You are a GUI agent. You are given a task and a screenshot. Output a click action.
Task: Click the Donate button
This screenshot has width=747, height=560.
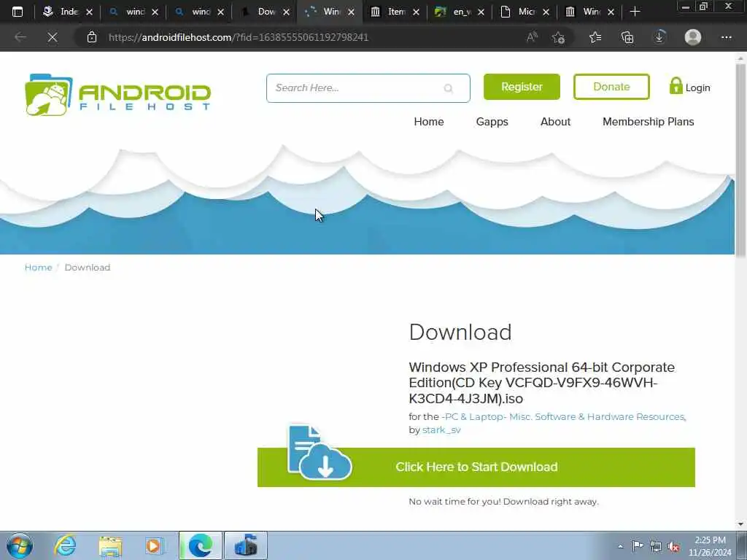(x=611, y=87)
